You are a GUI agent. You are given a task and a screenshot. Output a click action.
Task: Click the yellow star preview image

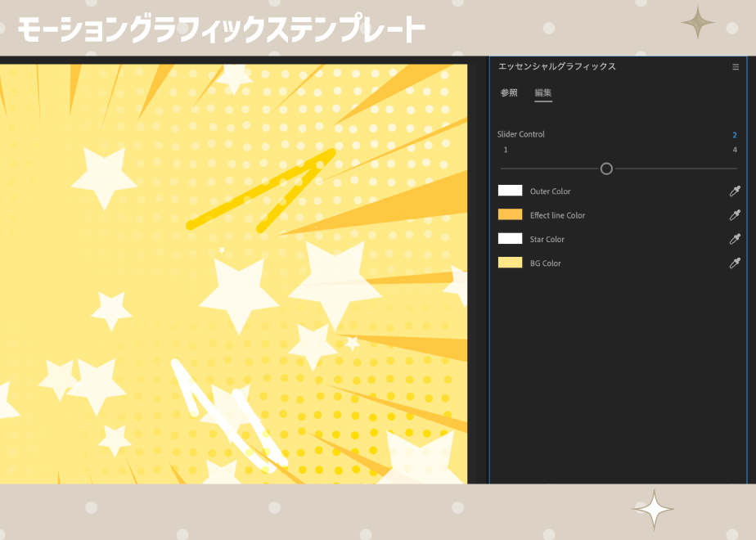coord(233,274)
